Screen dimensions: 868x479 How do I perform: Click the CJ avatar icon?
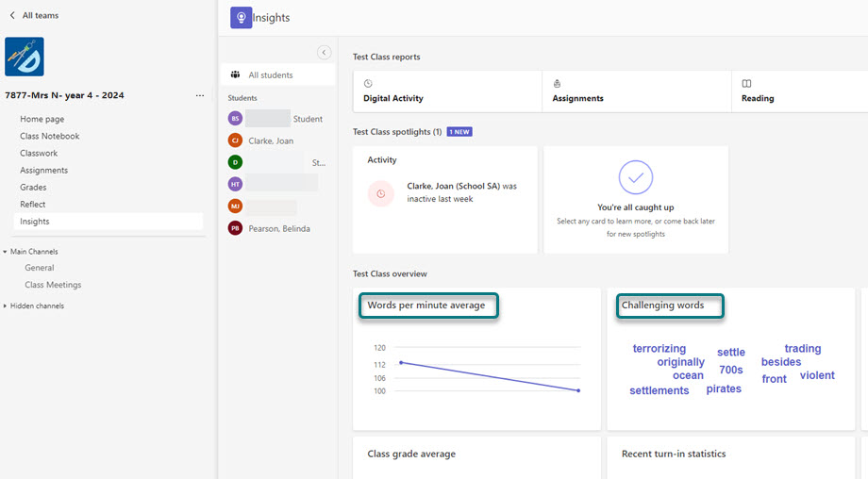[x=235, y=140]
